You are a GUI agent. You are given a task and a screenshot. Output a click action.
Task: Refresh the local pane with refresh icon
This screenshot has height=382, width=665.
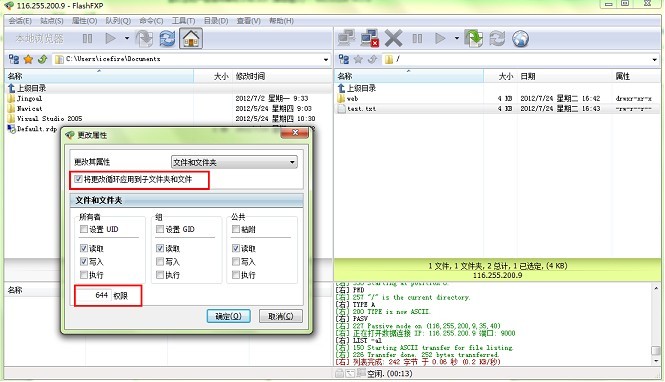[x=167, y=39]
